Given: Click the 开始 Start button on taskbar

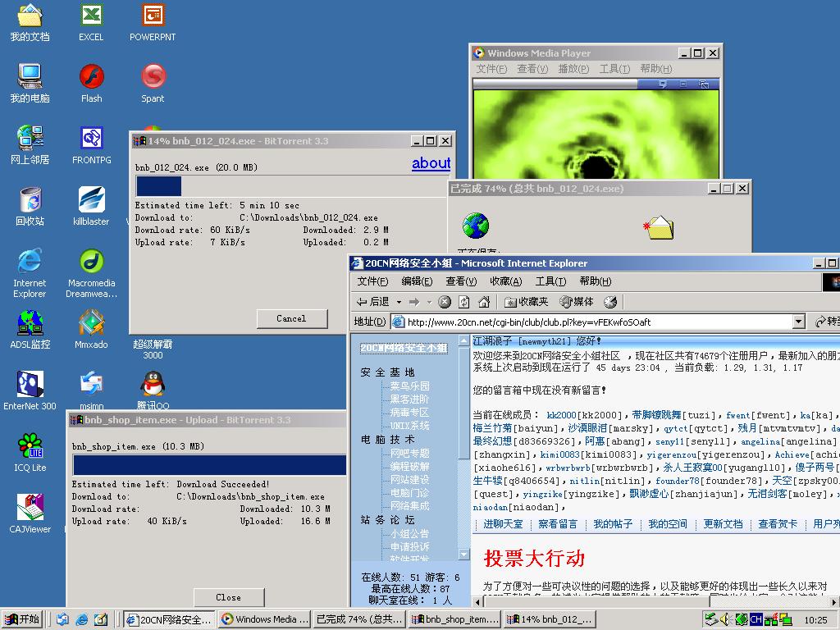Looking at the screenshot, I should point(22,619).
